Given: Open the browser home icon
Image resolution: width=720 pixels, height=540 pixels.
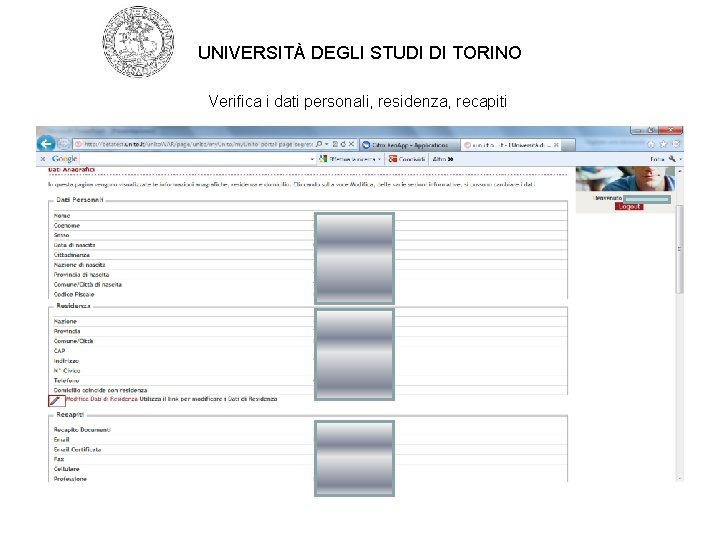Looking at the screenshot, I should click(x=651, y=144).
